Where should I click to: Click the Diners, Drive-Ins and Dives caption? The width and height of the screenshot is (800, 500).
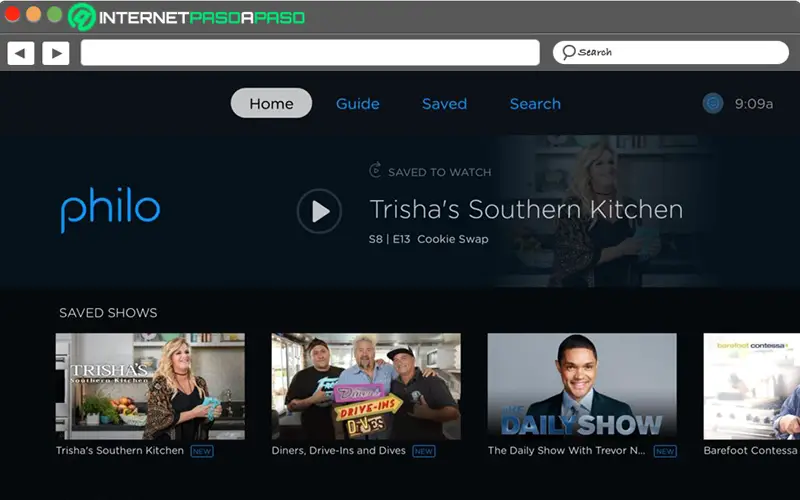point(339,451)
